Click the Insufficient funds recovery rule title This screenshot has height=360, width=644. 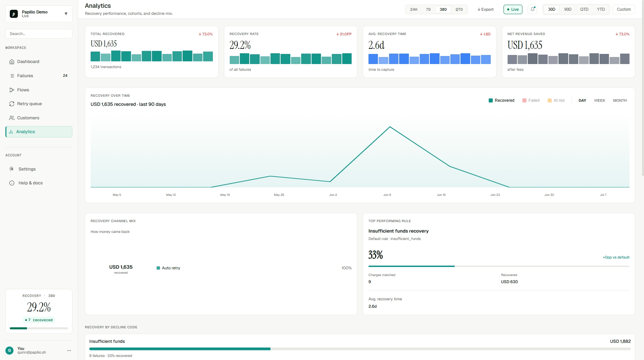click(x=398, y=231)
